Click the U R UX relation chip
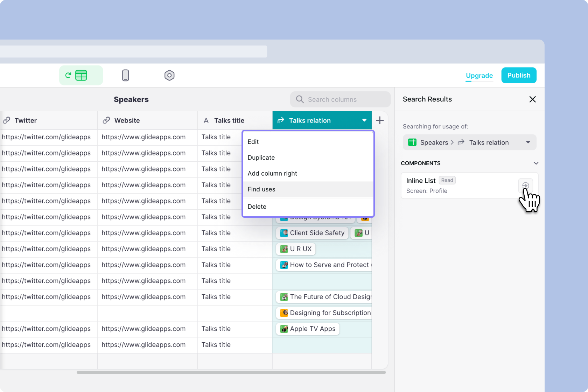Screen dimensions: 588x392 pos(296,249)
